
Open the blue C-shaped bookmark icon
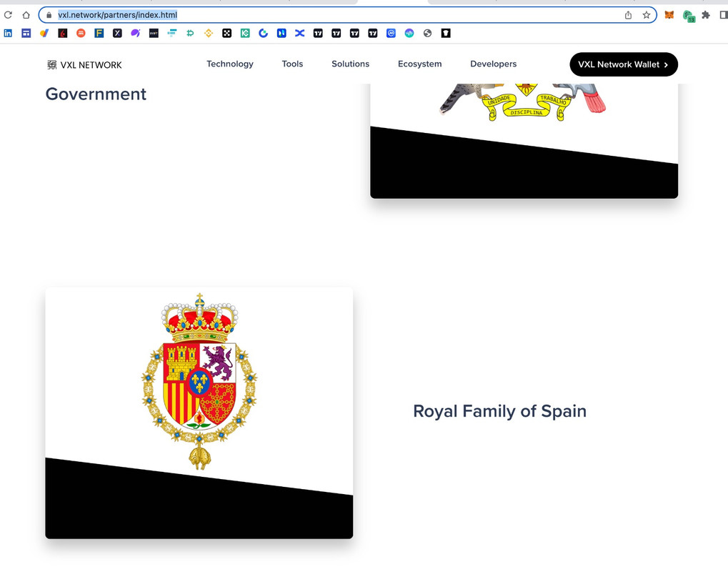[263, 33]
